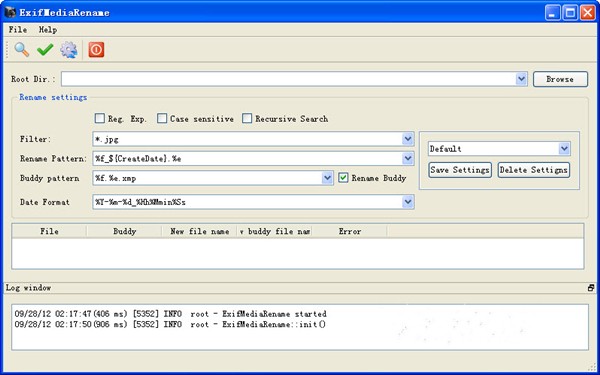The width and height of the screenshot is (600, 375).
Task: Uncheck the Rename Buddy checkbox
Action: tap(343, 178)
